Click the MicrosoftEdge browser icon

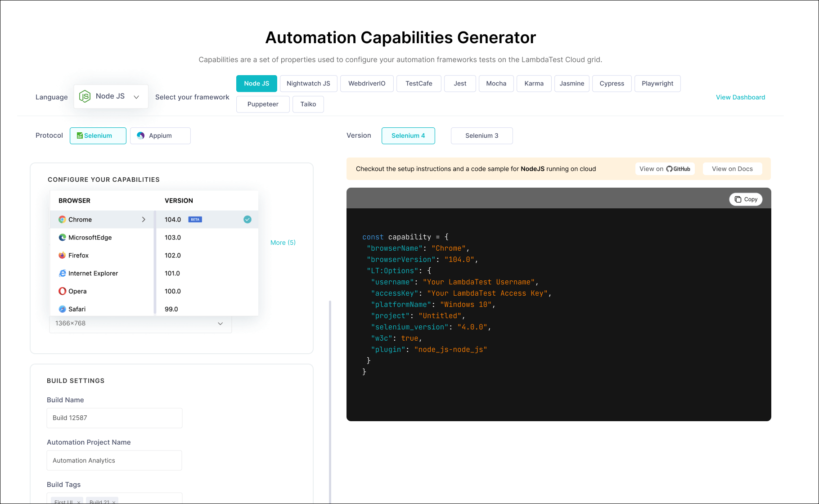tap(62, 237)
